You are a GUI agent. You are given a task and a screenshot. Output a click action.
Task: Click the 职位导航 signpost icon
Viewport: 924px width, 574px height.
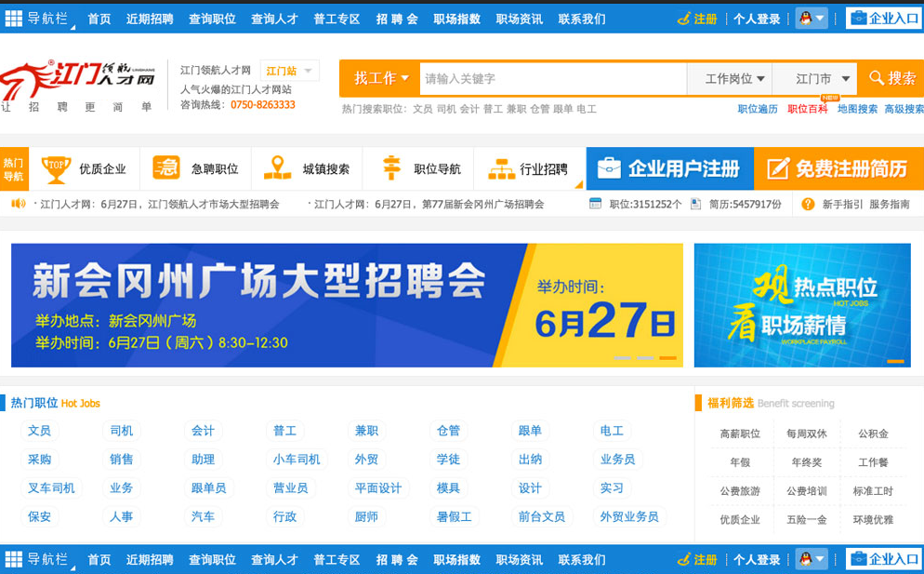(391, 168)
